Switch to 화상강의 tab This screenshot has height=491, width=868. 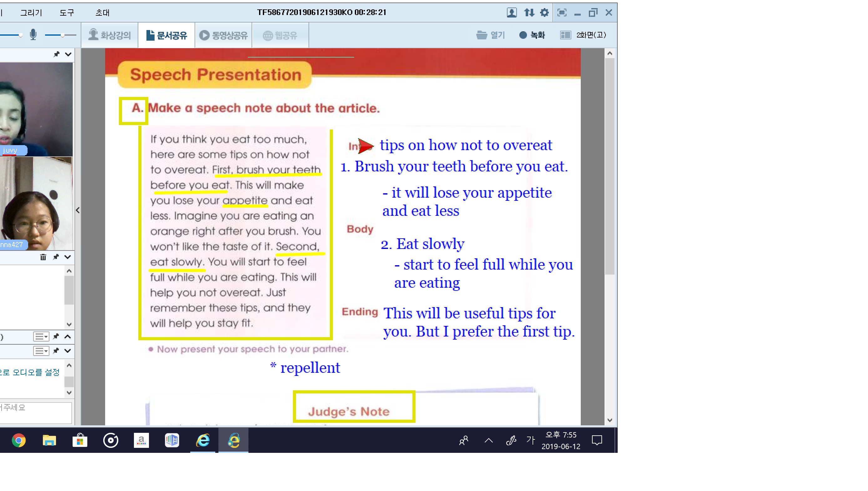tap(109, 35)
